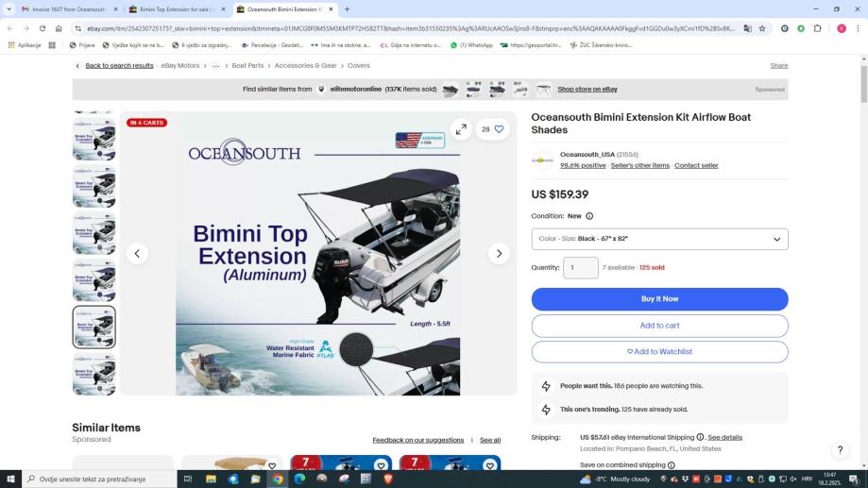Go to the browser home page icon
Screen dimensions: 868x488
pyautogui.click(x=59, y=28)
